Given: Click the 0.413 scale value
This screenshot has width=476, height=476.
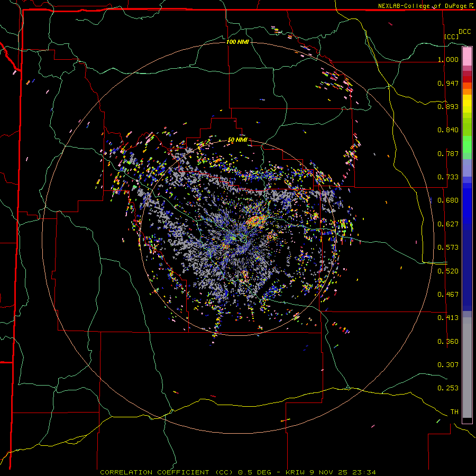Looking at the screenshot, I should [448, 318].
